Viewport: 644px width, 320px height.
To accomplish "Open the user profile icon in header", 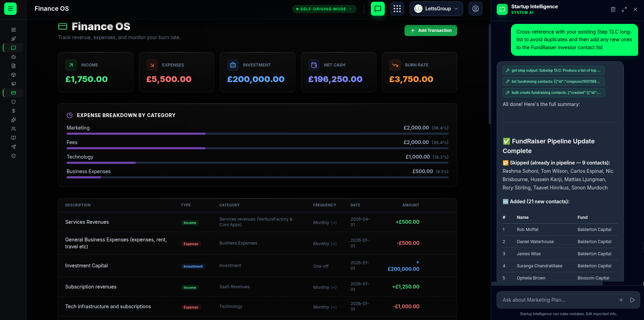I will pos(476,9).
